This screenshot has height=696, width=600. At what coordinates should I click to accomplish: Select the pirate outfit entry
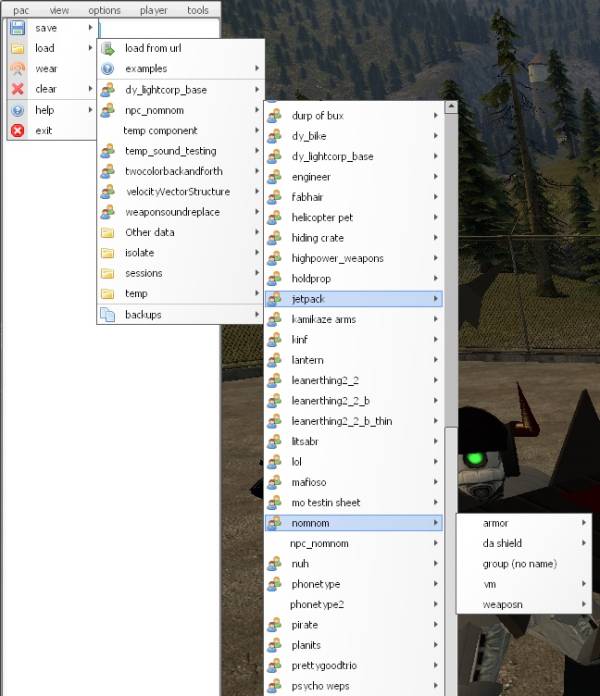(x=304, y=625)
